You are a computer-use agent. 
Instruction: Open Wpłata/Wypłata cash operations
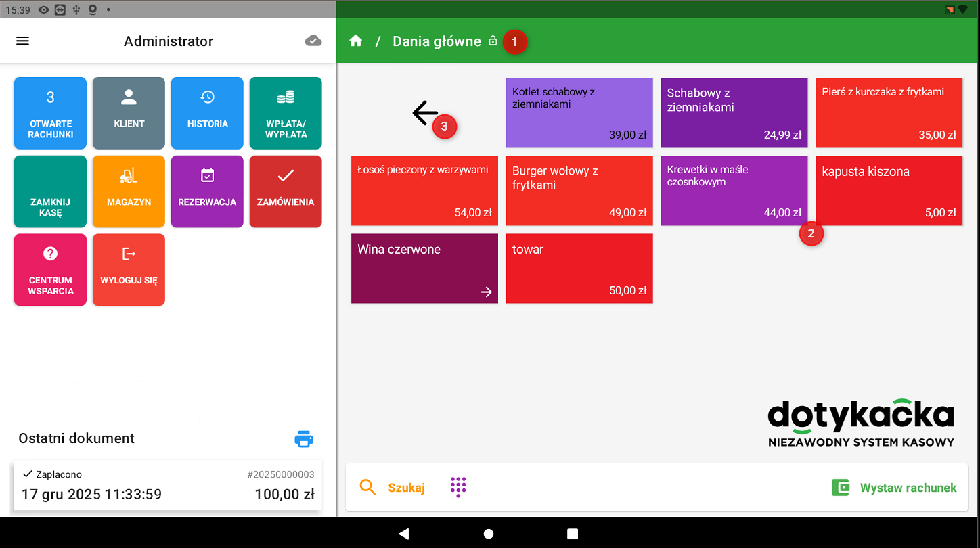tap(286, 113)
